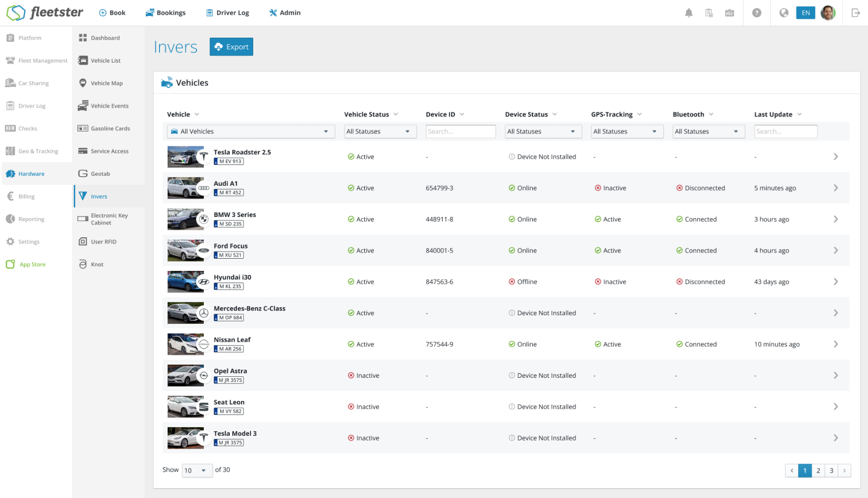868x498 pixels.
Task: Click the globe icon in header
Action: tap(784, 13)
